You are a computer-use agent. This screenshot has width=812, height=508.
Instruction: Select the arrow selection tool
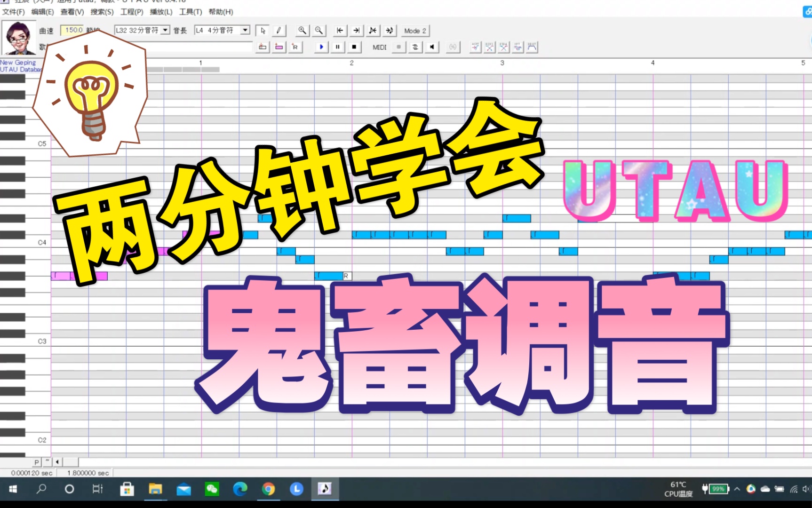(262, 31)
